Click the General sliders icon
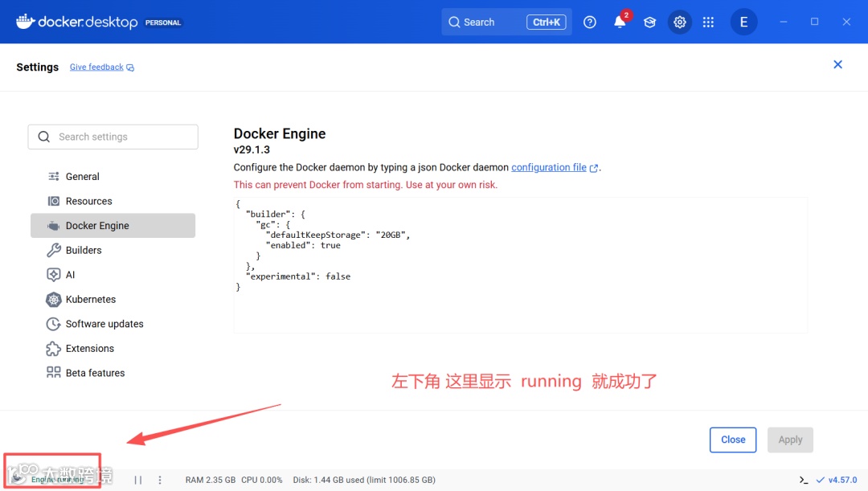 (x=54, y=177)
